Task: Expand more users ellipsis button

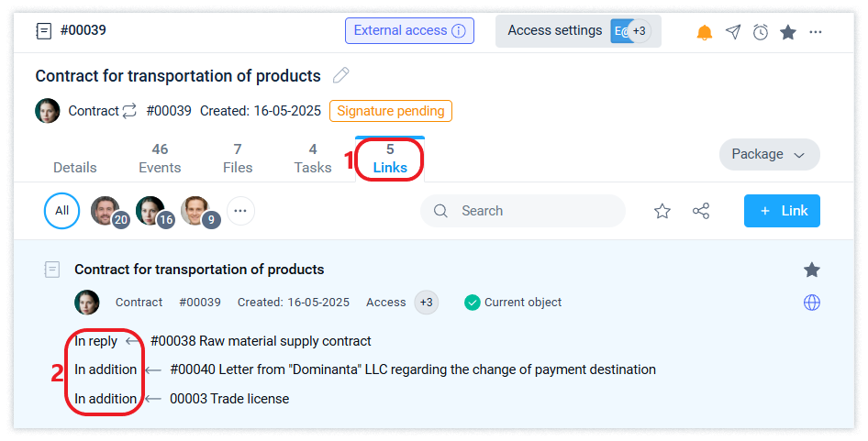Action: point(240,211)
